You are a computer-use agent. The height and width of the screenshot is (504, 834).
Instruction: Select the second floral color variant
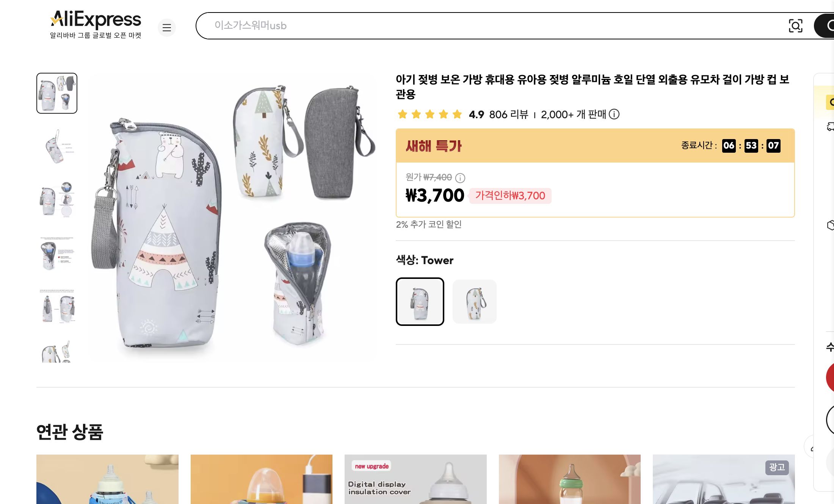[474, 301]
